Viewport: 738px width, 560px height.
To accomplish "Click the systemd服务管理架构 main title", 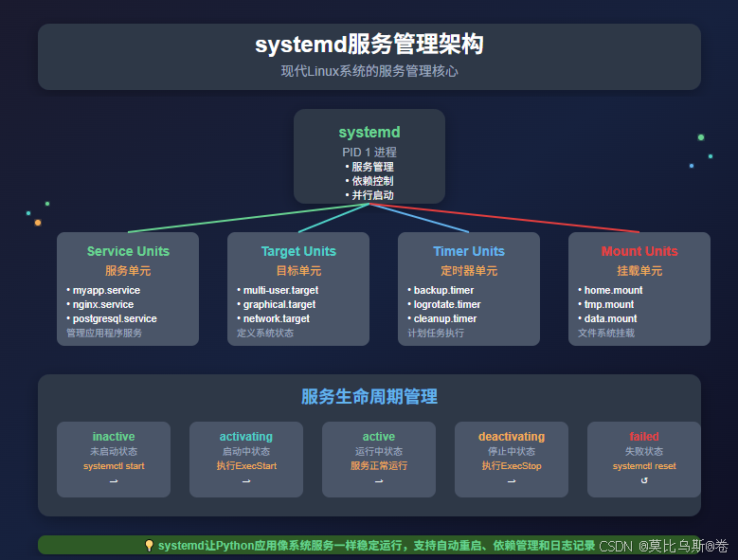I will 369,45.
